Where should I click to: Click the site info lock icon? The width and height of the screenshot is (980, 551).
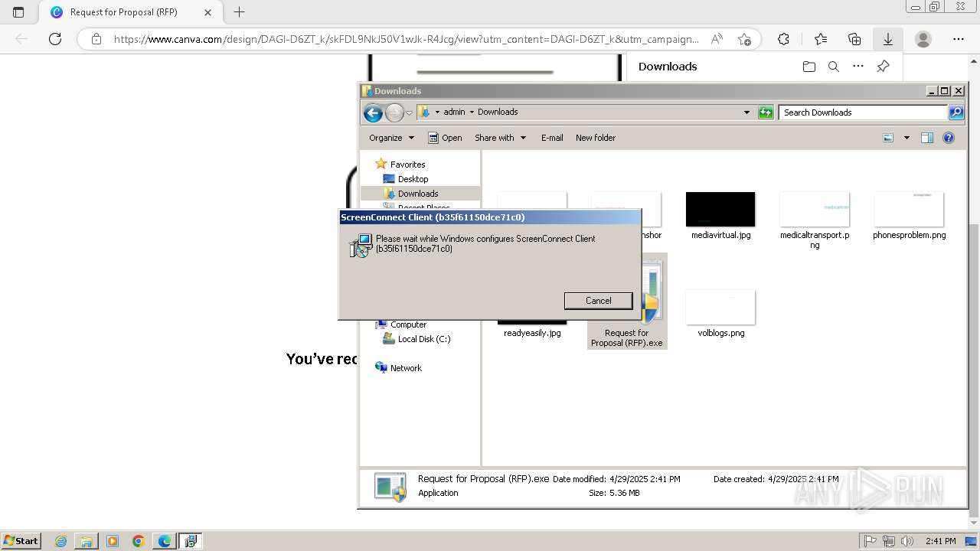coord(96,39)
